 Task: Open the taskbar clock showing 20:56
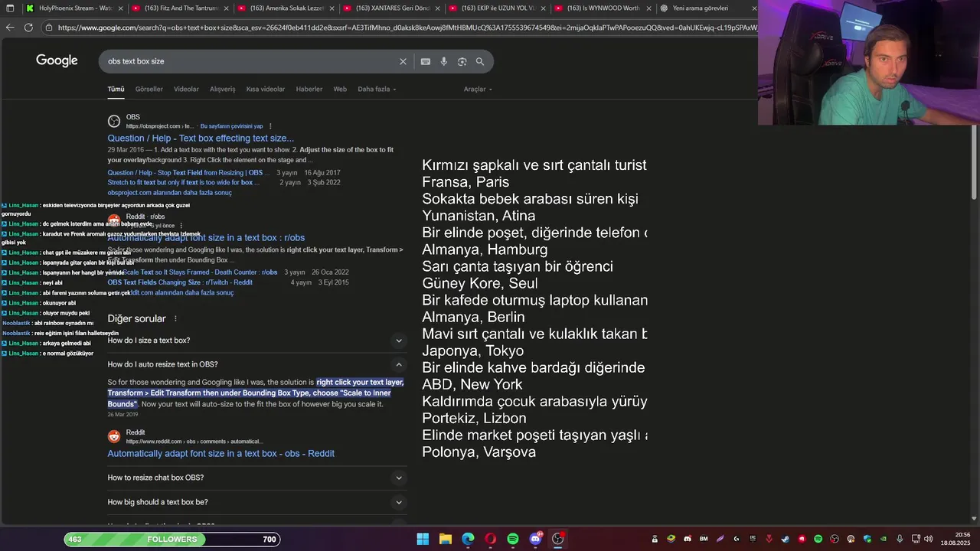coord(955,539)
